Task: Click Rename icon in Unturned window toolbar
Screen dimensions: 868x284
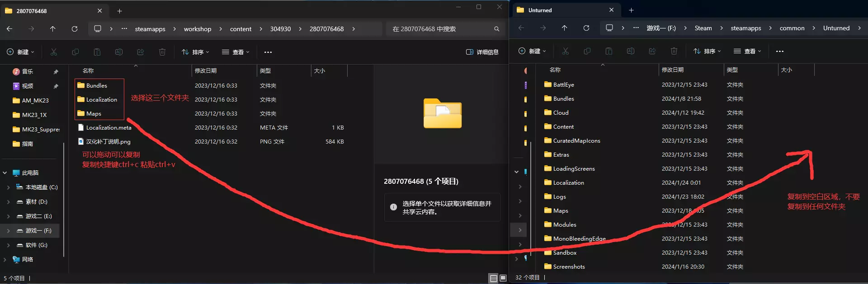Action: pos(631,51)
